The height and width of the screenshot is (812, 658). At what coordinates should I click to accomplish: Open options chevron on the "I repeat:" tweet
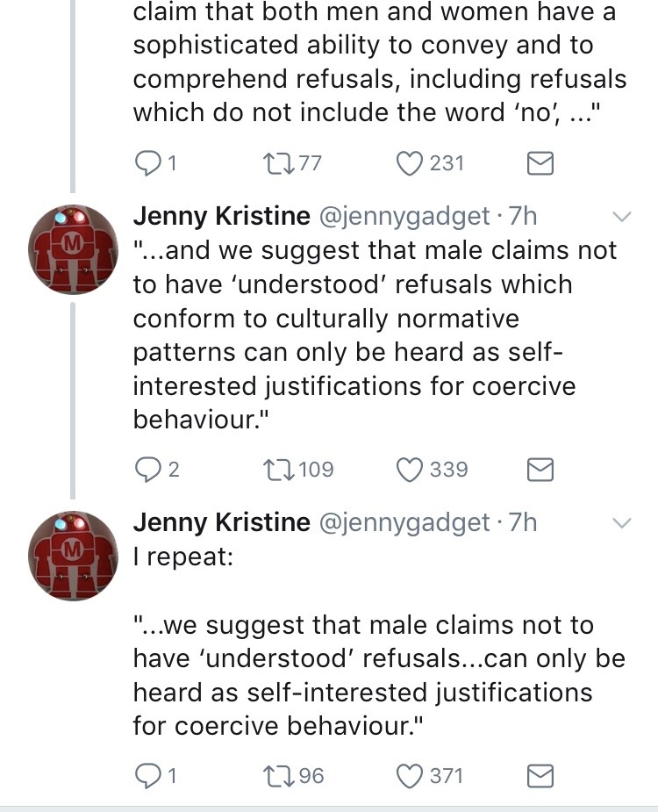(x=621, y=523)
